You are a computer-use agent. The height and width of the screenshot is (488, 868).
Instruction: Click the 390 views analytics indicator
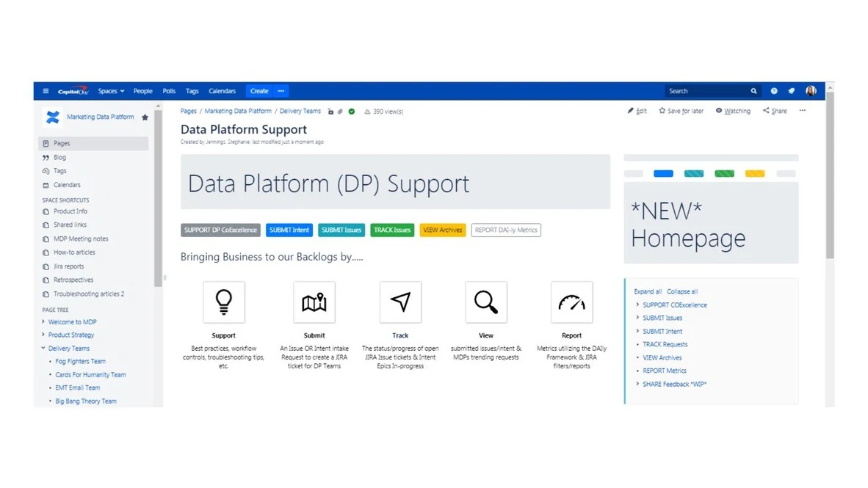(x=383, y=112)
